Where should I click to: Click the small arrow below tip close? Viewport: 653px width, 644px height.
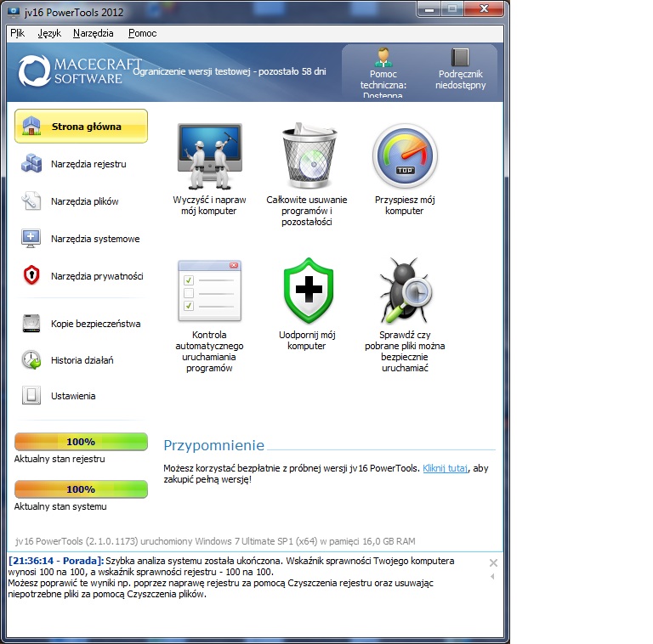click(492, 577)
